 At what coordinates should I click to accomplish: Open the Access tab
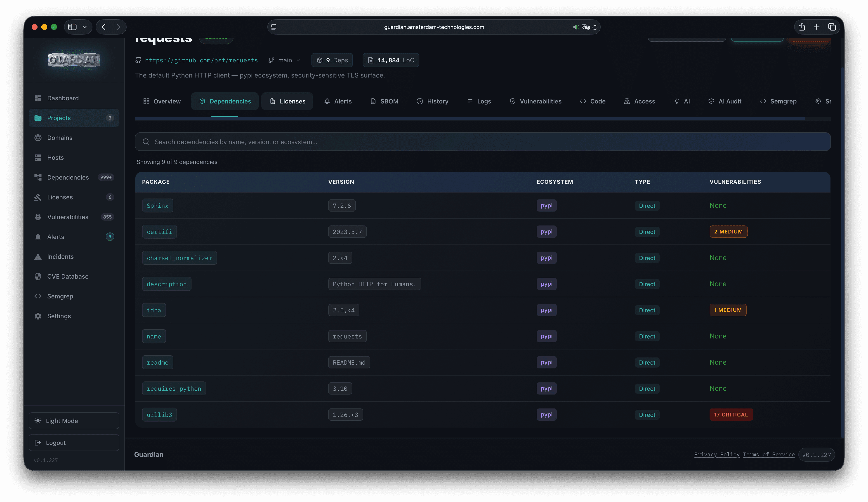click(639, 101)
